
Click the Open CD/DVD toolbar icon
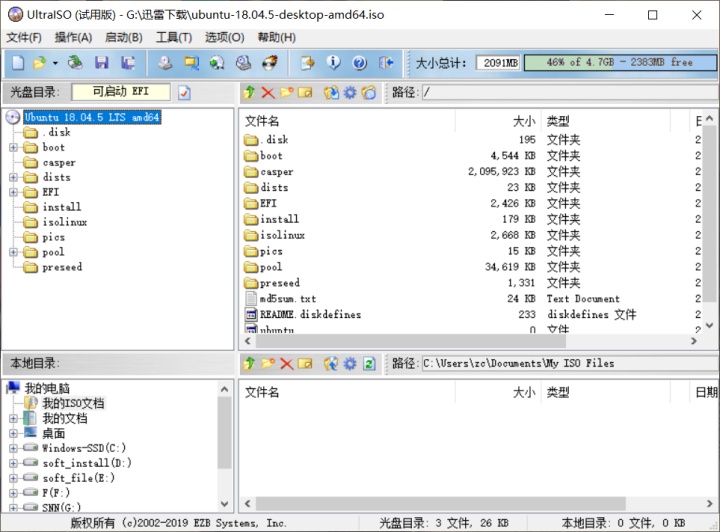click(x=75, y=62)
